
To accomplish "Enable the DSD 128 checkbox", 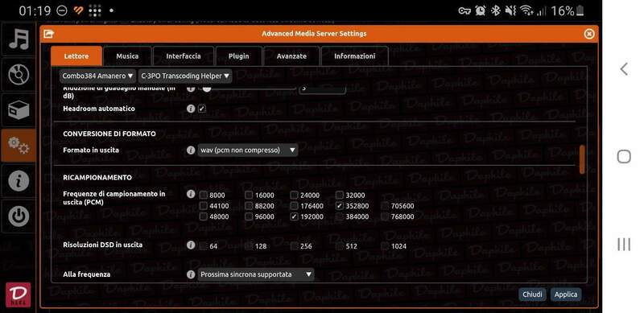I will tap(249, 246).
